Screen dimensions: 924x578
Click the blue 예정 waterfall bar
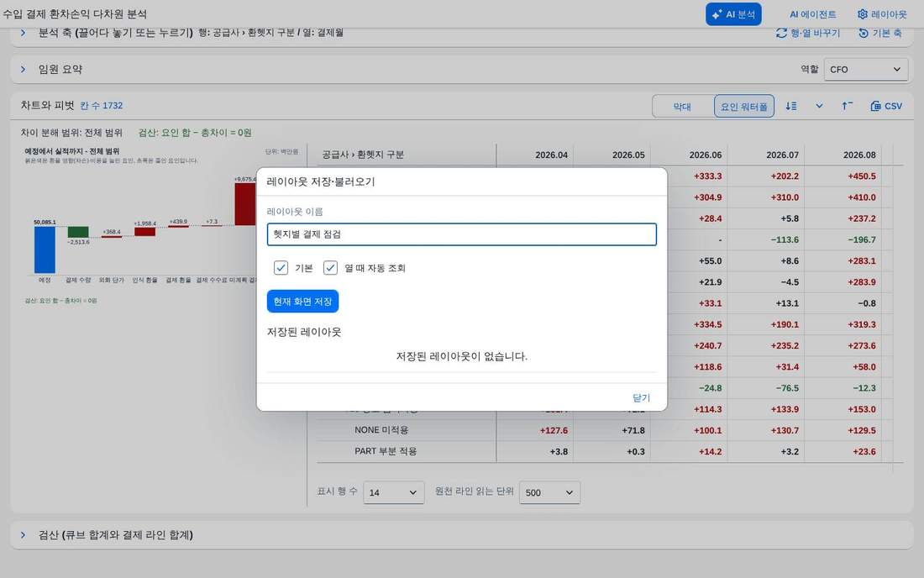point(45,250)
